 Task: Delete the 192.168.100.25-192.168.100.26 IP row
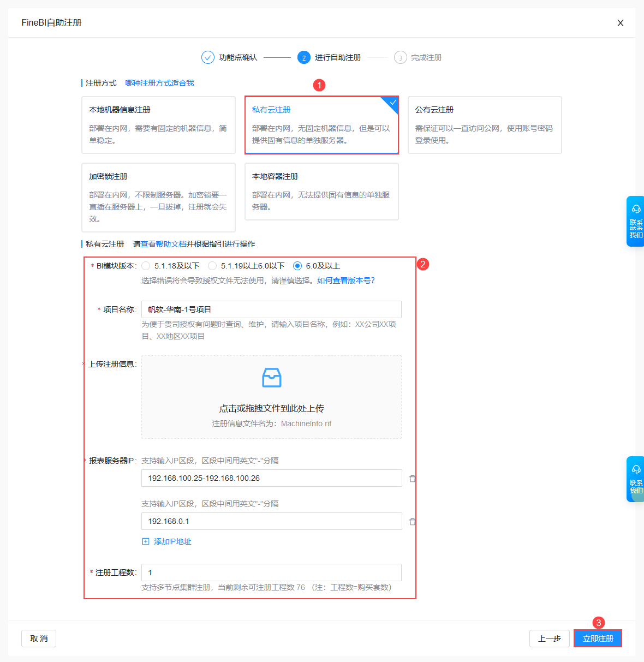point(413,479)
